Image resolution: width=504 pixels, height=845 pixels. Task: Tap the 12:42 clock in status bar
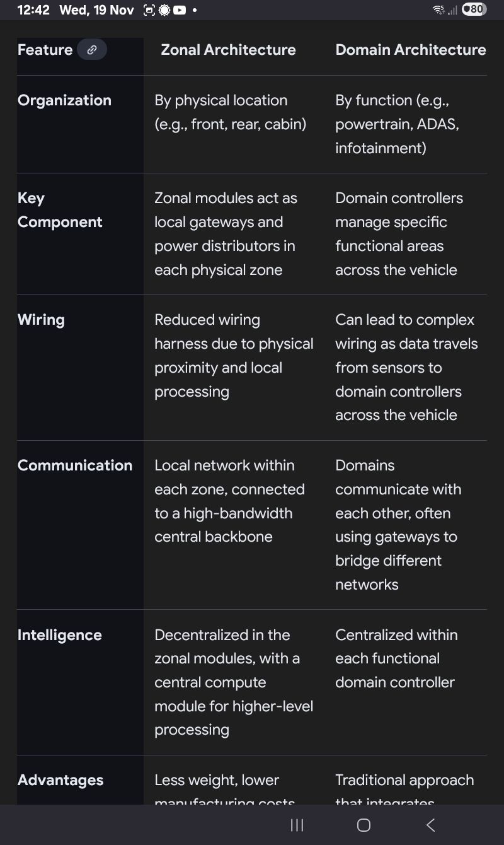[x=33, y=10]
